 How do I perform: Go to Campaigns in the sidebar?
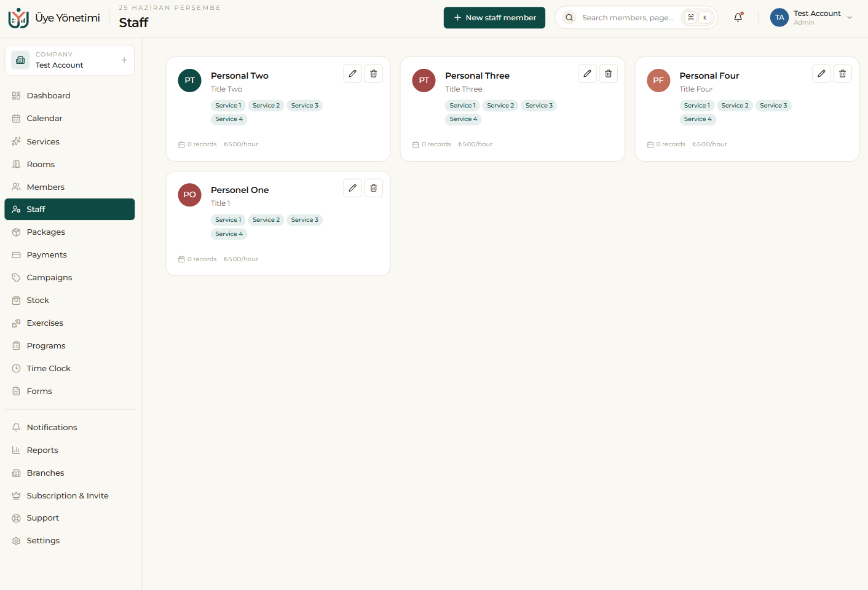tap(69, 278)
